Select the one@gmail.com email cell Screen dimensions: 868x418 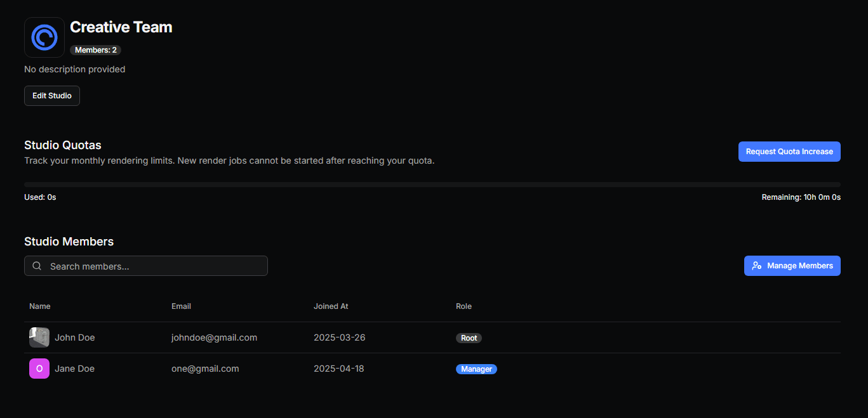click(205, 369)
